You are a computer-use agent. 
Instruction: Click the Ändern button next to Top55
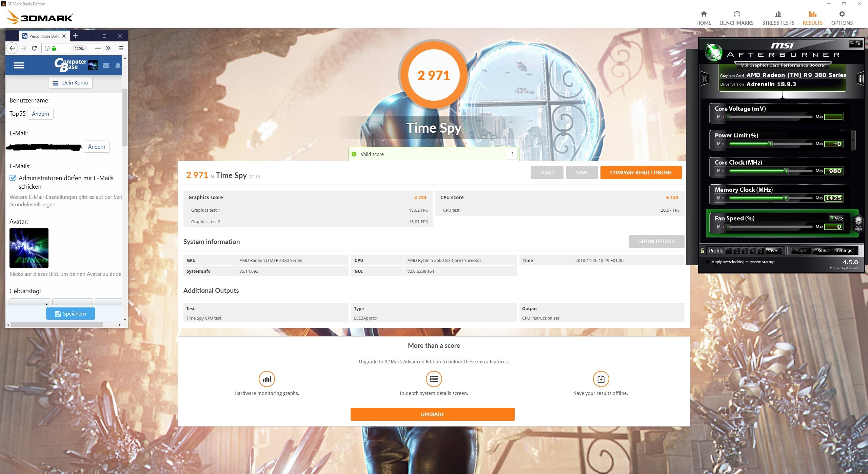40,114
